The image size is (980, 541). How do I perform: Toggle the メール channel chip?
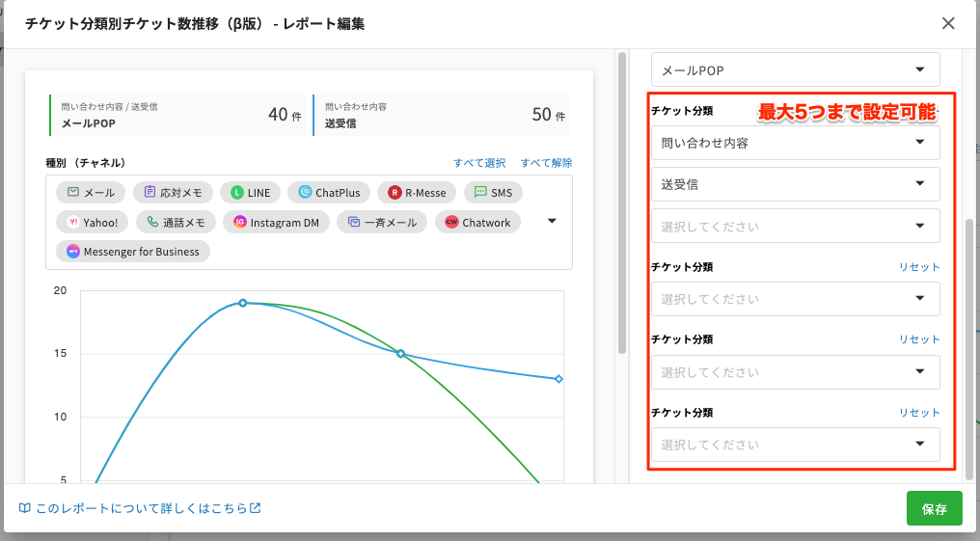coord(91,193)
